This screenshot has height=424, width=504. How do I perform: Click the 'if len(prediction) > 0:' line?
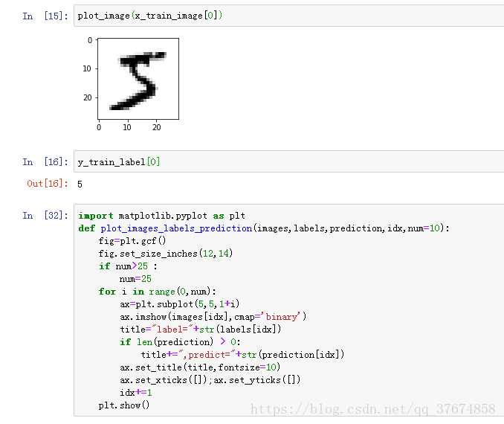click(x=180, y=342)
